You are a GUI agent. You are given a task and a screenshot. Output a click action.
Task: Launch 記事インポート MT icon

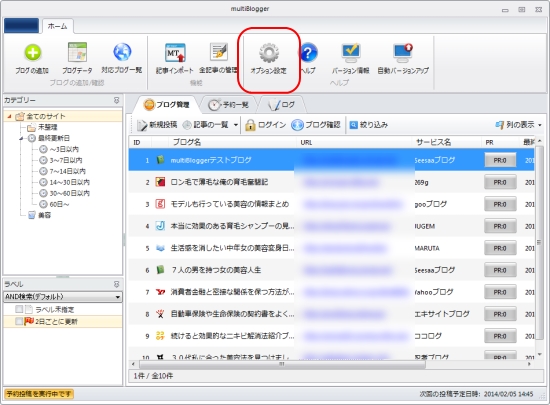[x=175, y=53]
